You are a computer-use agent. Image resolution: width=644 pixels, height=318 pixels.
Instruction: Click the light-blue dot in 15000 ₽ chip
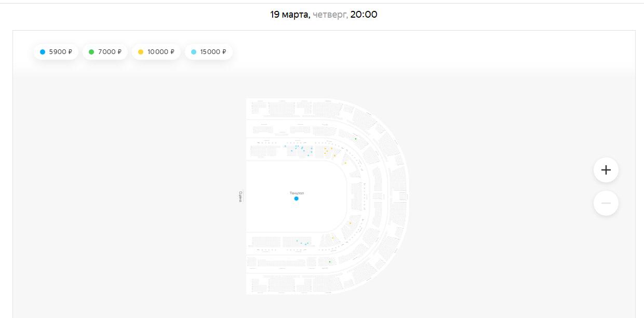pos(194,52)
